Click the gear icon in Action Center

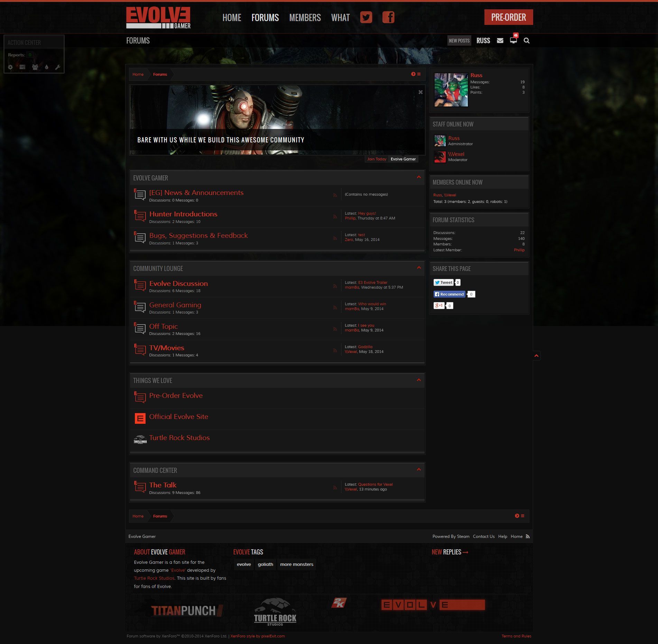point(10,67)
